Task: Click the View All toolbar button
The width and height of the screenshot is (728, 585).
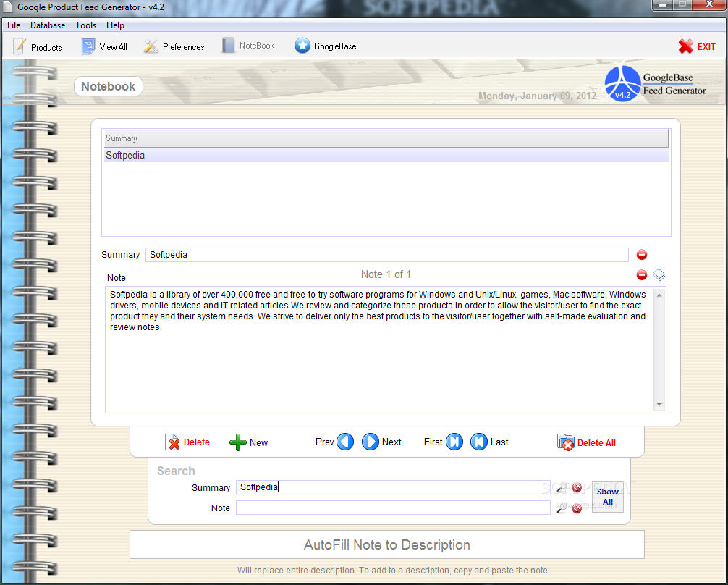Action: click(104, 47)
